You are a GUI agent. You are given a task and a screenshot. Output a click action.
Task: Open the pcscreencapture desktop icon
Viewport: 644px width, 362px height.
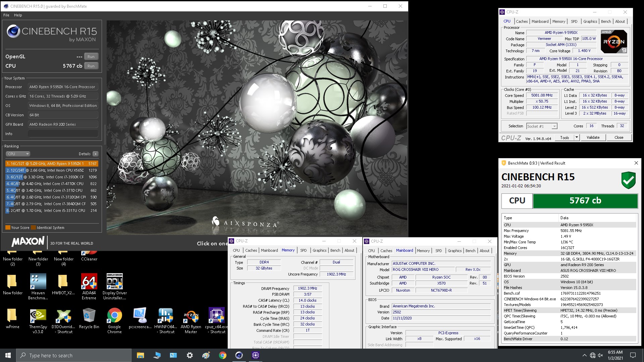(140, 318)
